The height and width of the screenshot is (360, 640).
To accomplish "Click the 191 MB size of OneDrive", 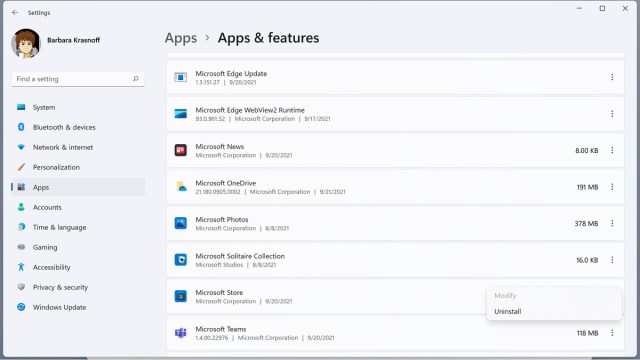I will tap(587, 187).
